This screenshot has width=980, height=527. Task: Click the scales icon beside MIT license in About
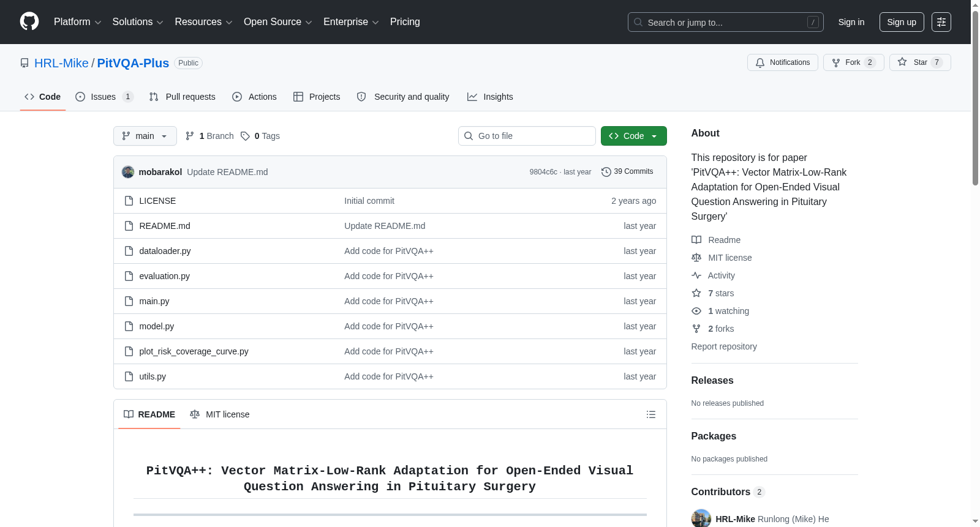(696, 258)
